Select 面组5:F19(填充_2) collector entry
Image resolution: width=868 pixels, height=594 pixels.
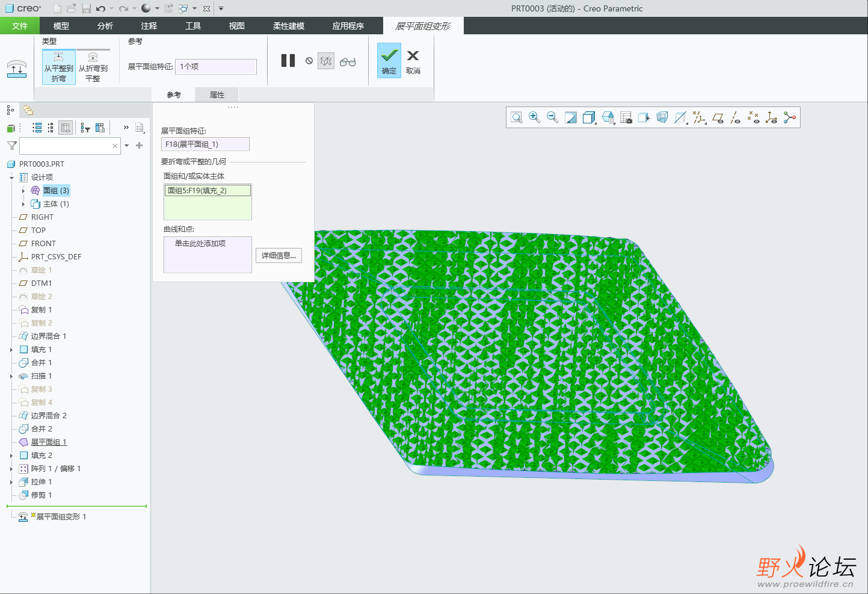pyautogui.click(x=208, y=191)
